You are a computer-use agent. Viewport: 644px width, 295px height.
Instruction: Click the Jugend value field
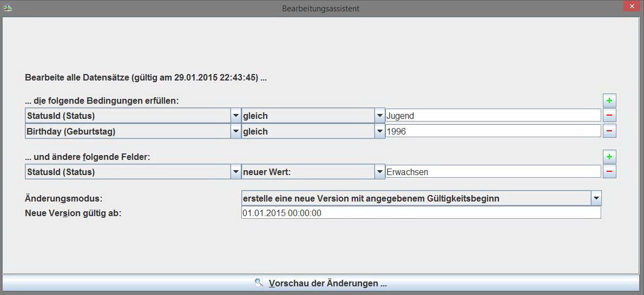493,116
